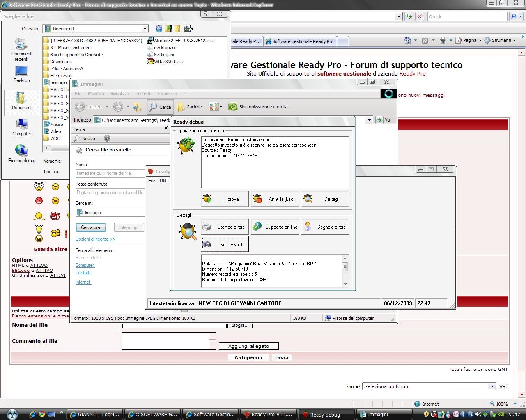The width and height of the screenshot is (526, 420).
Task: Click Annulla (Esc) in Ready debug
Action: [275, 199]
